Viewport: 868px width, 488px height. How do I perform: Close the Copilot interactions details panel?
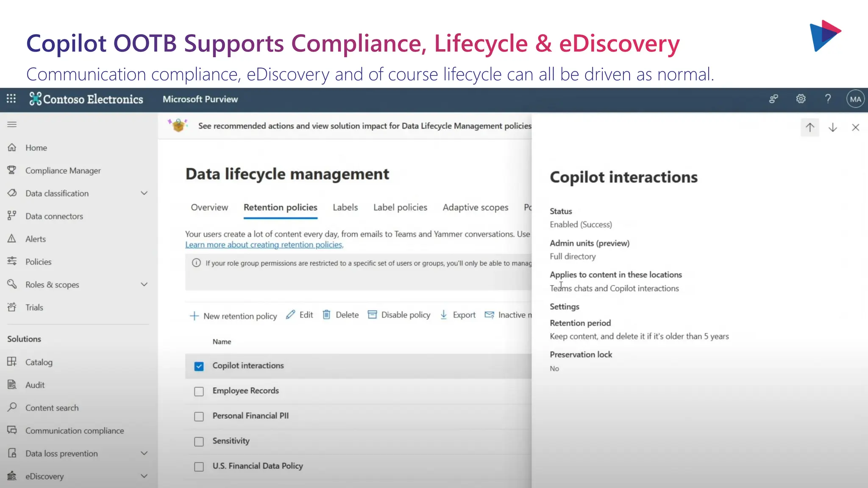click(x=856, y=128)
